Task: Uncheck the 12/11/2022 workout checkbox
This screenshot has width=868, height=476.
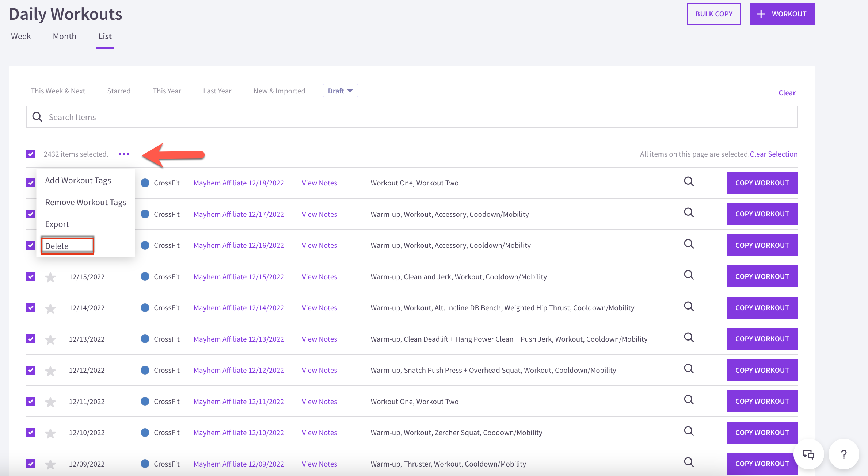Action: pyautogui.click(x=31, y=401)
